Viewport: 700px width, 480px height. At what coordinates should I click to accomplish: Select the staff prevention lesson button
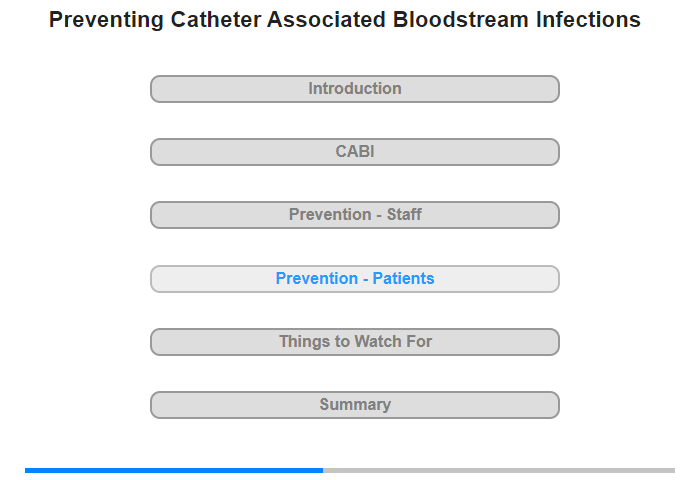click(x=354, y=215)
